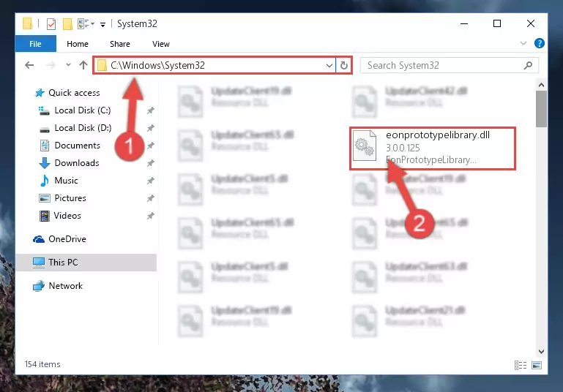
Task: Select This PC in navigation pane
Action: (x=86, y=262)
